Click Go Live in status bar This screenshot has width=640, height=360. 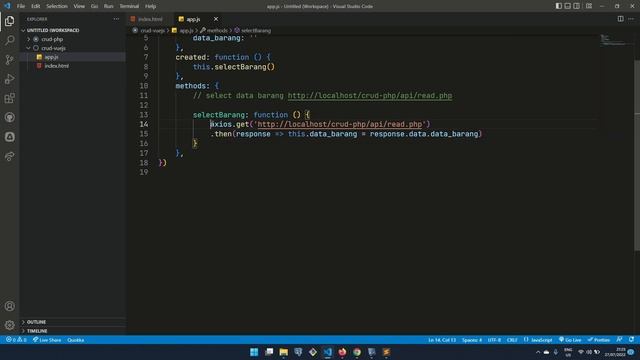pyautogui.click(x=570, y=340)
